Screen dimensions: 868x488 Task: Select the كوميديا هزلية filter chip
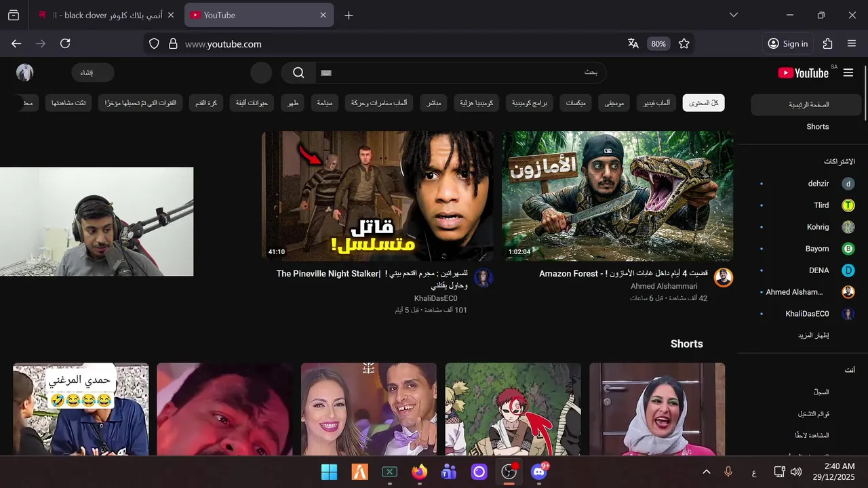477,103
